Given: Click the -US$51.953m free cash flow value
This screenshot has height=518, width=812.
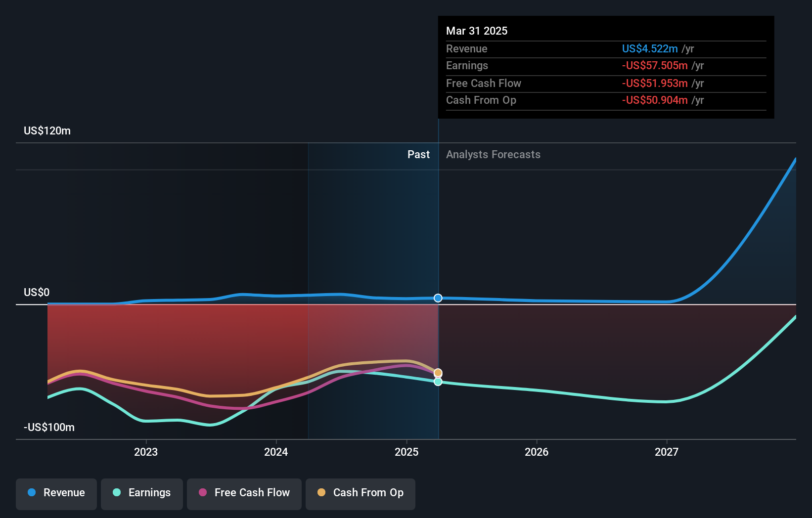Looking at the screenshot, I should click(655, 83).
